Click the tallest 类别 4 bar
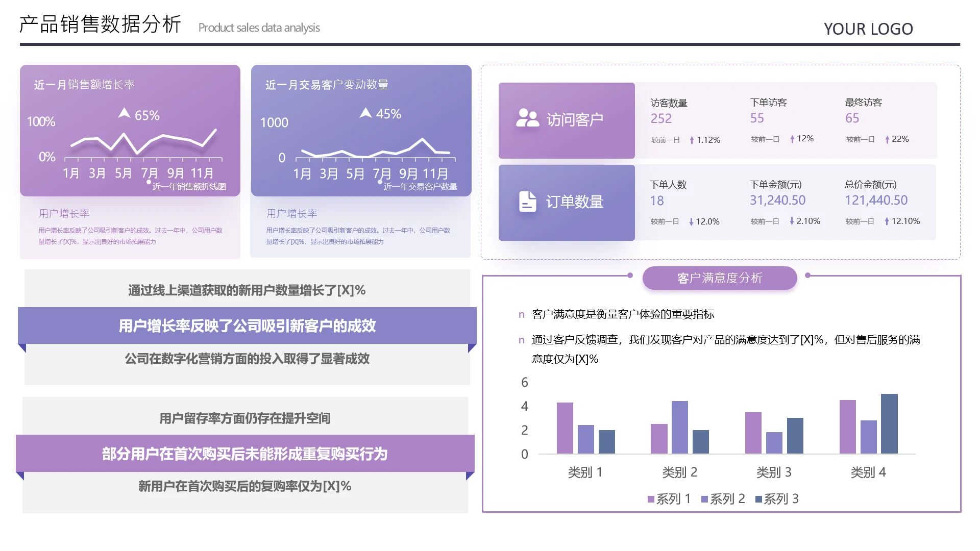 tap(889, 423)
